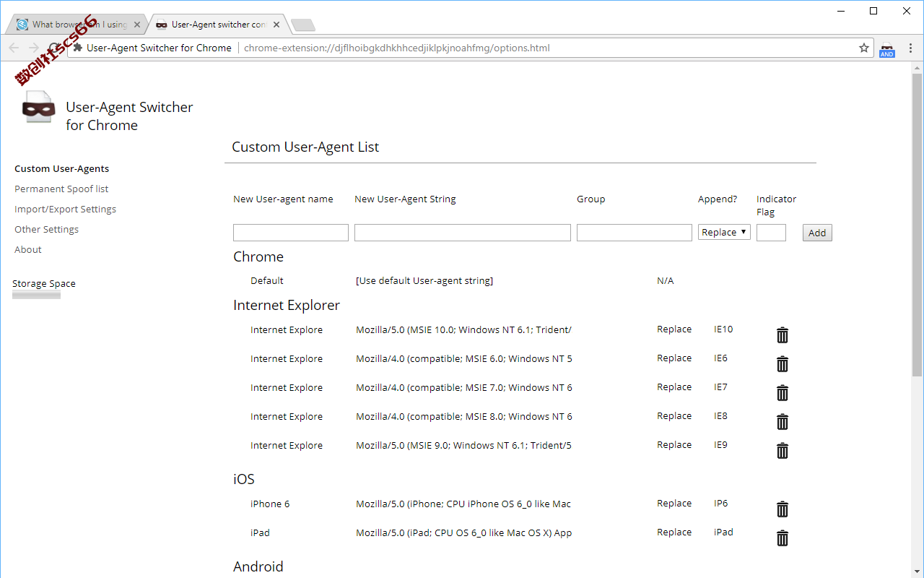
Task: Open the Chrome three-dot menu
Action: [x=910, y=48]
